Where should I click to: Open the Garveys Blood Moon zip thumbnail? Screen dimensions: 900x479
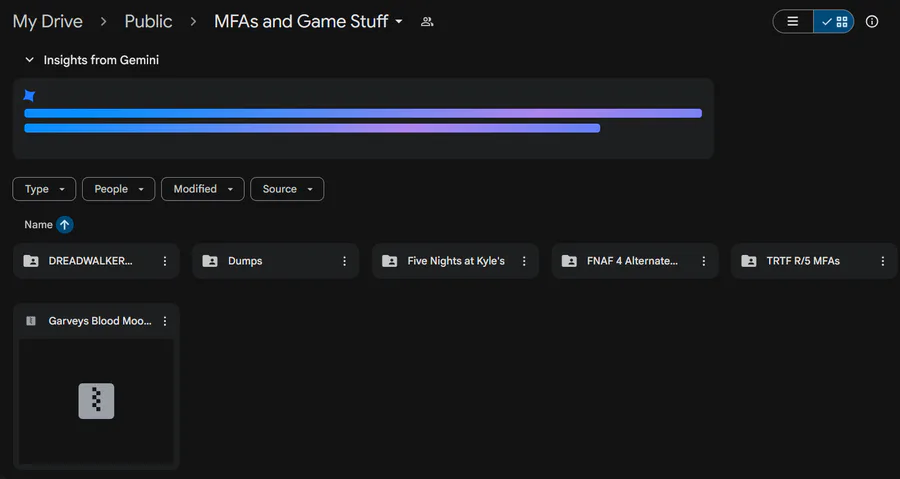[96, 401]
